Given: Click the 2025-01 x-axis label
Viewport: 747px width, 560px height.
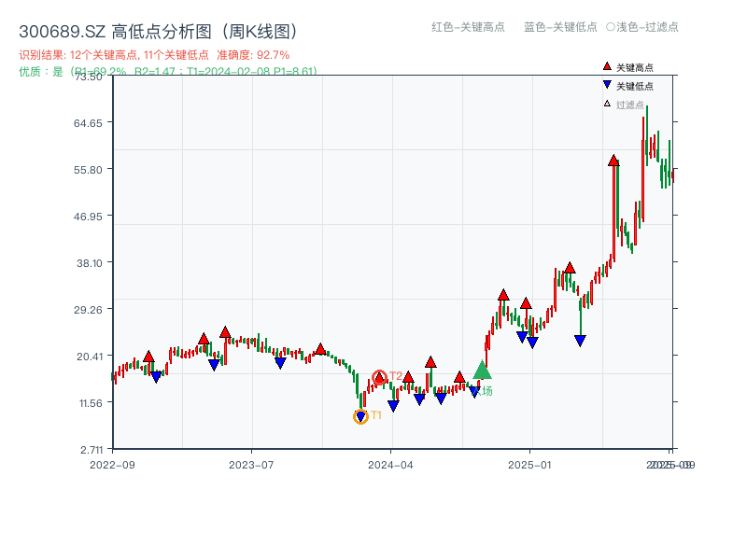Looking at the screenshot, I should [529, 465].
